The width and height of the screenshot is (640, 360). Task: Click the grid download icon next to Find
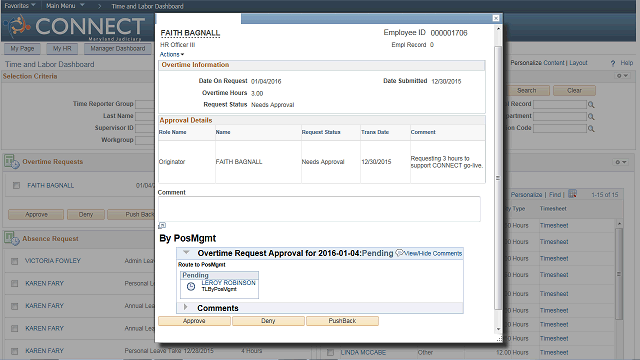point(572,194)
